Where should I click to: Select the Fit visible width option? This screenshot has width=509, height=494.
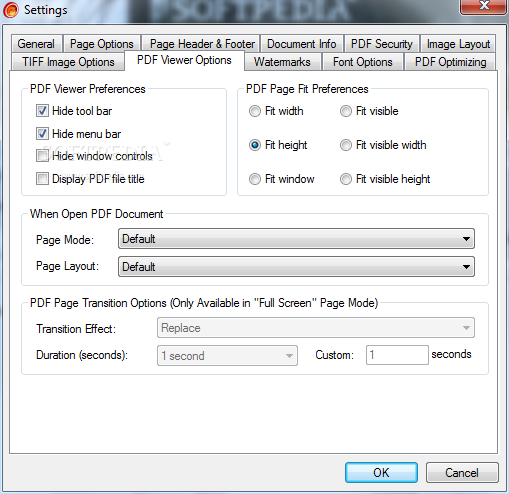[x=346, y=145]
